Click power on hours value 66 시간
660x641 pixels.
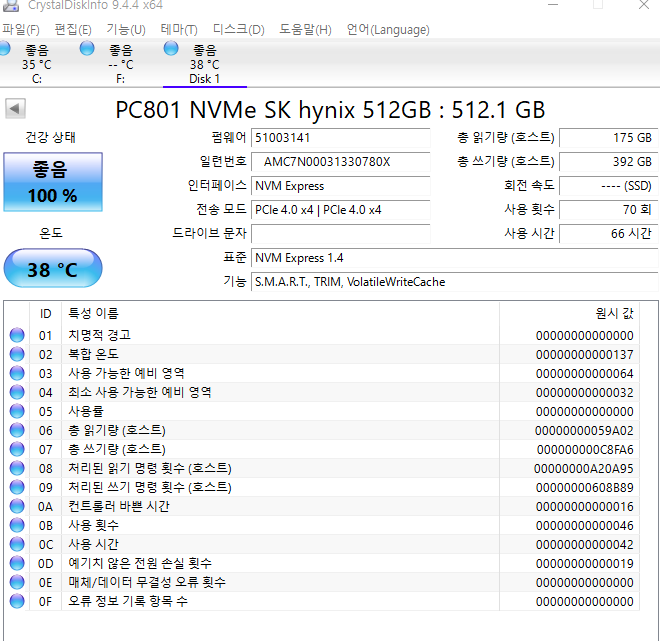608,234
